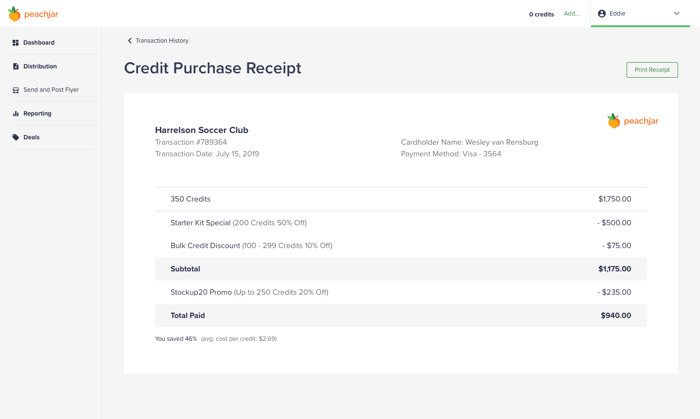
Task: Click Transaction Date: July 15, 2019
Action: pyautogui.click(x=207, y=154)
